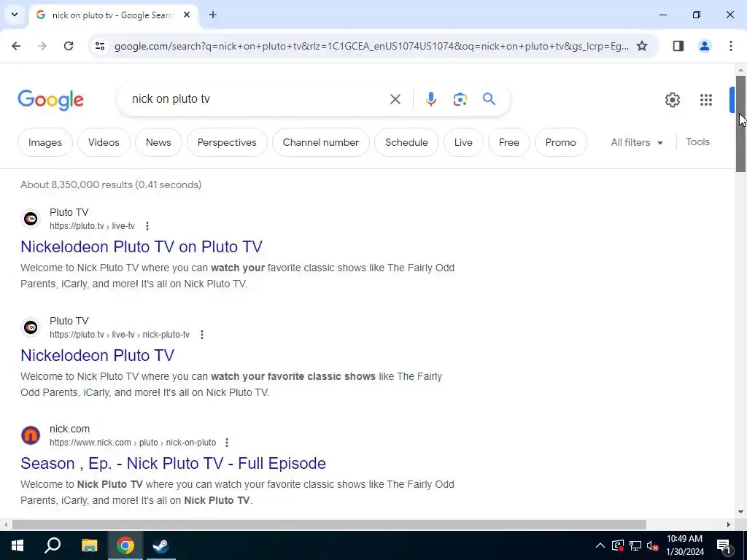Click the browser forward arrow
747x560 pixels.
[x=42, y=46]
